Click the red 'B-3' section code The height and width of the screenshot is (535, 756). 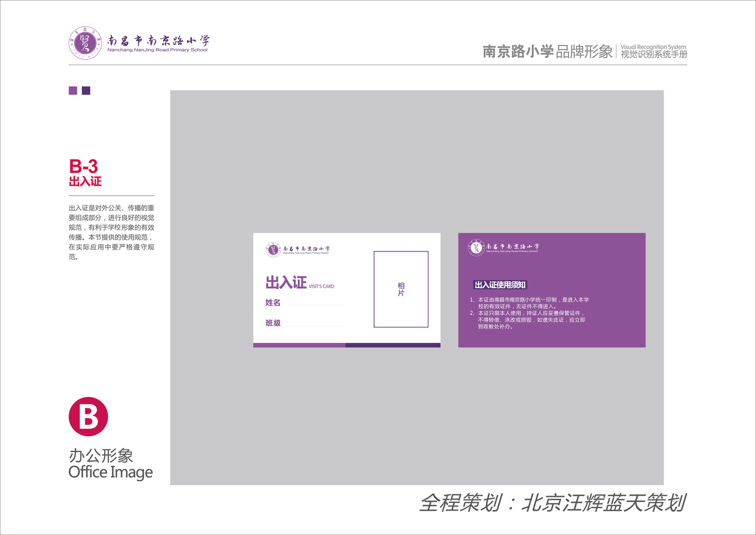point(84,166)
